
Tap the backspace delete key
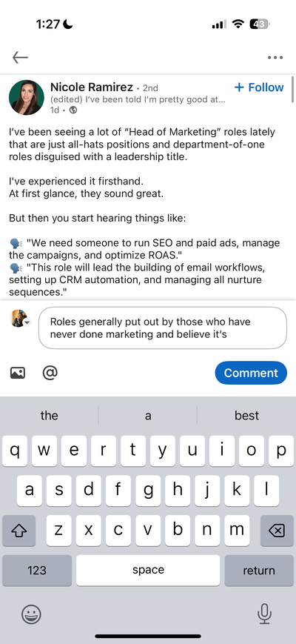click(277, 531)
